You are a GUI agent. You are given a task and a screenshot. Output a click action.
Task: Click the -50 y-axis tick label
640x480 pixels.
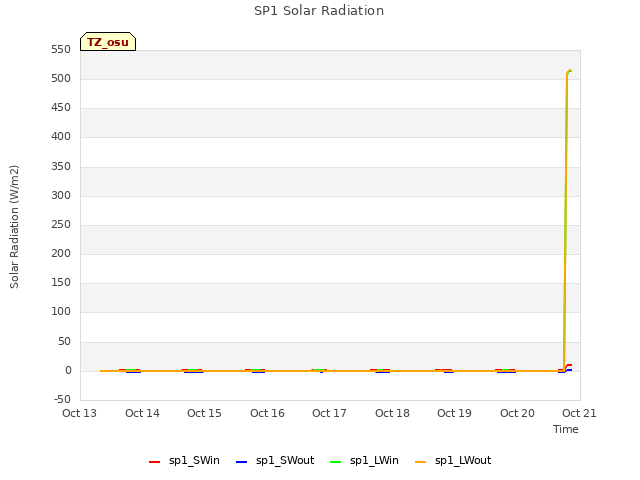(x=62, y=399)
